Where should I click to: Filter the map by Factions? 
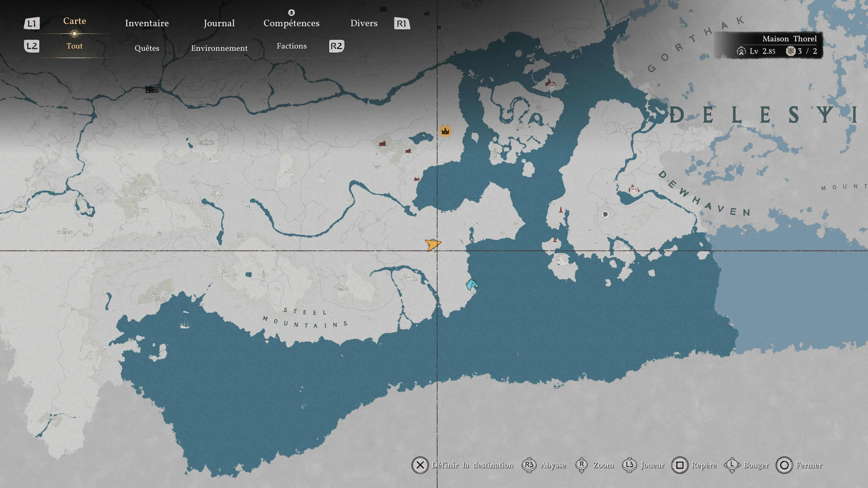(292, 46)
